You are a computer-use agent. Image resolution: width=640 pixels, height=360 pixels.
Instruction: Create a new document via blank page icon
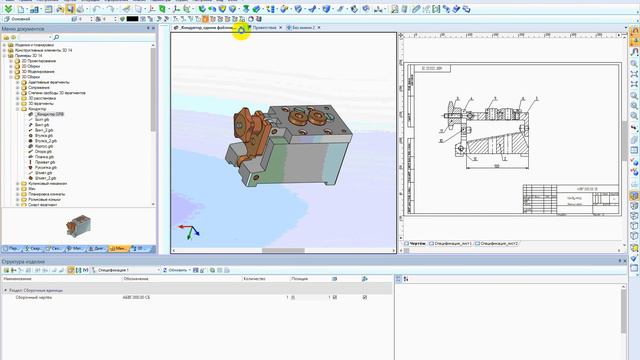pos(21,9)
